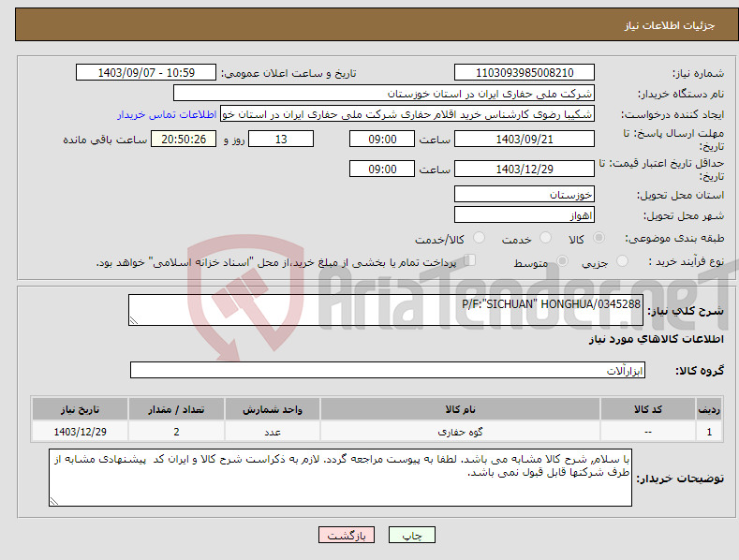This screenshot has height=560, width=739.
Task: Click the تاریخ نیاز column header
Action: 80,409
